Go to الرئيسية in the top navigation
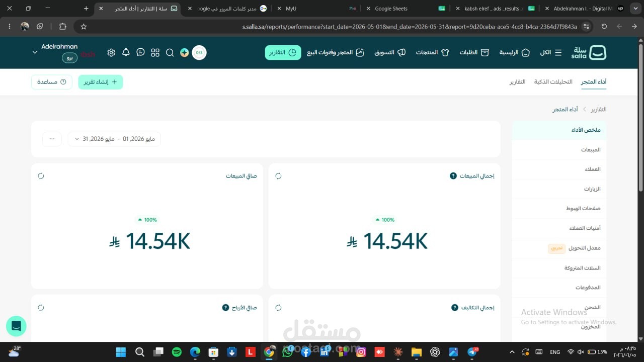The width and height of the screenshot is (644, 362). [514, 52]
